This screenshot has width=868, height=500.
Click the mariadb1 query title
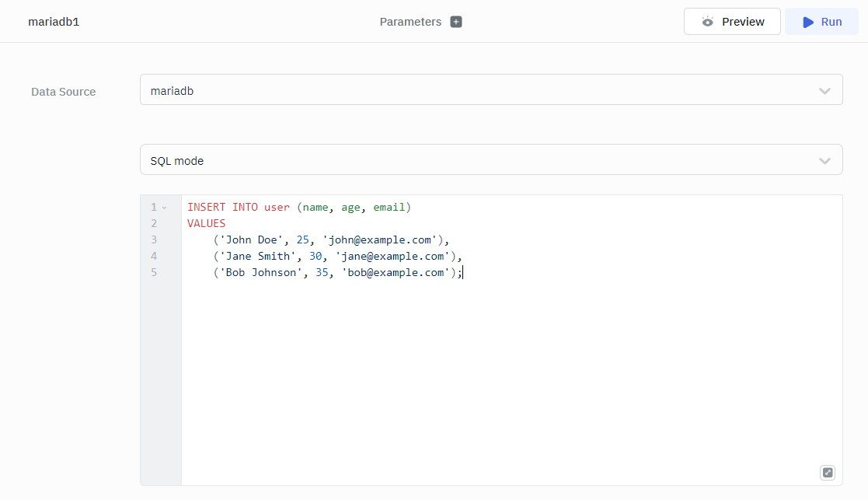pyautogui.click(x=54, y=22)
